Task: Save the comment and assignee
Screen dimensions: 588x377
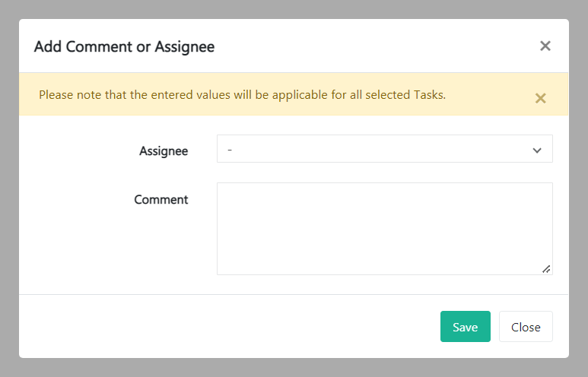Action: [x=465, y=327]
